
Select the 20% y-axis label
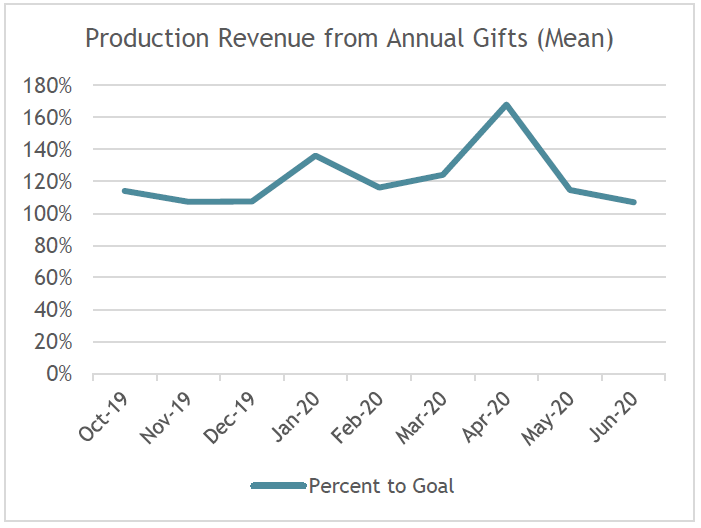(53, 342)
